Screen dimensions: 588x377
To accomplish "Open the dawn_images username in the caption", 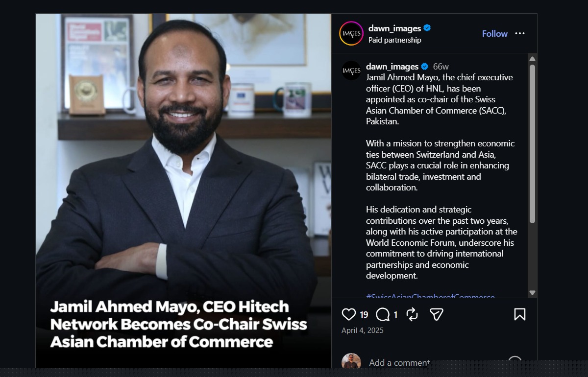I will [x=392, y=66].
